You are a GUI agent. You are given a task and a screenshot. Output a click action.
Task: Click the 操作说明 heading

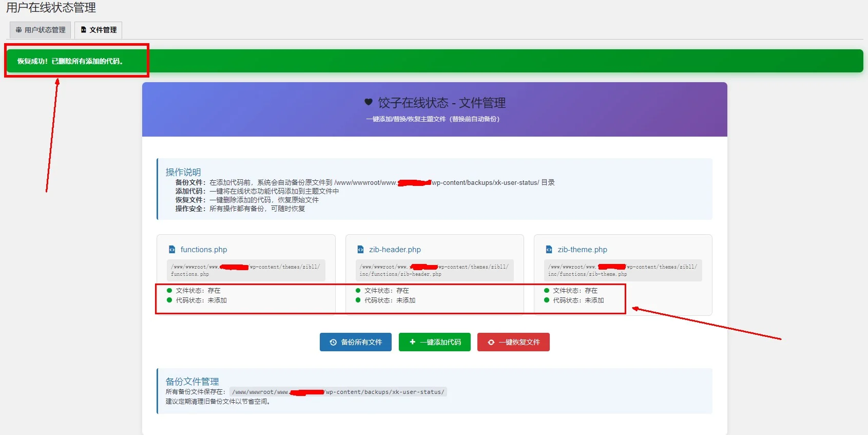pyautogui.click(x=183, y=172)
